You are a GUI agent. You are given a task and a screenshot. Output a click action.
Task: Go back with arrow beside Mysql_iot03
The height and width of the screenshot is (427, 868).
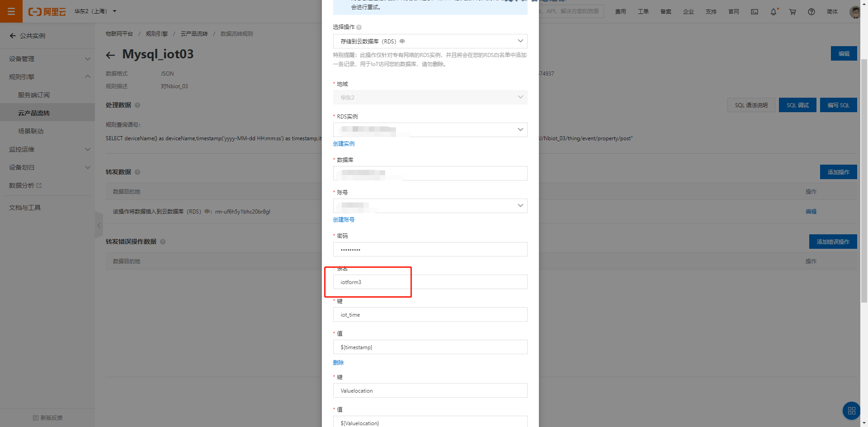[110, 55]
